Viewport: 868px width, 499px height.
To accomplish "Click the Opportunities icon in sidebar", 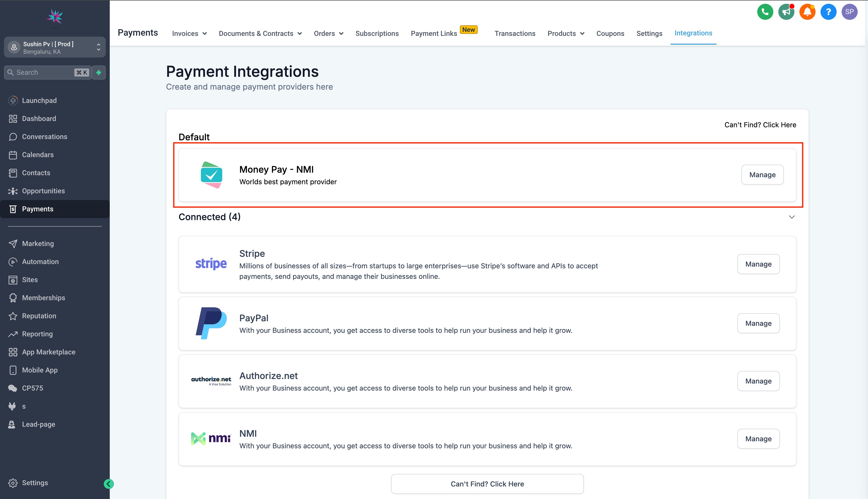I will tap(13, 191).
